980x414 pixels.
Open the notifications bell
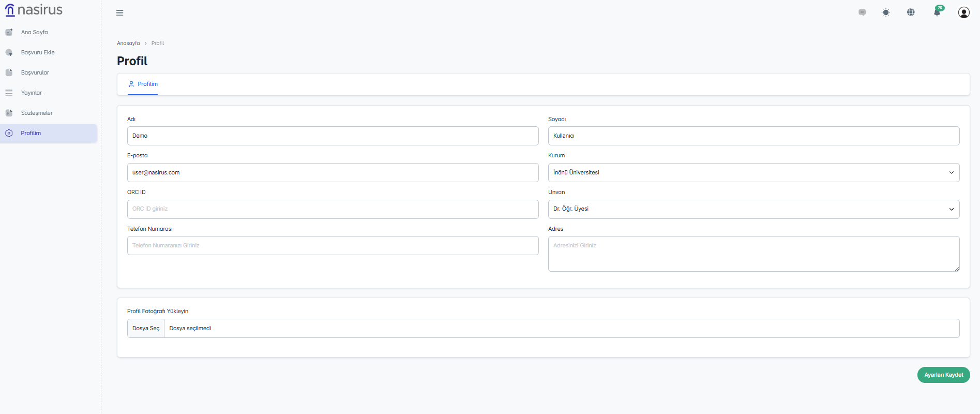(937, 12)
